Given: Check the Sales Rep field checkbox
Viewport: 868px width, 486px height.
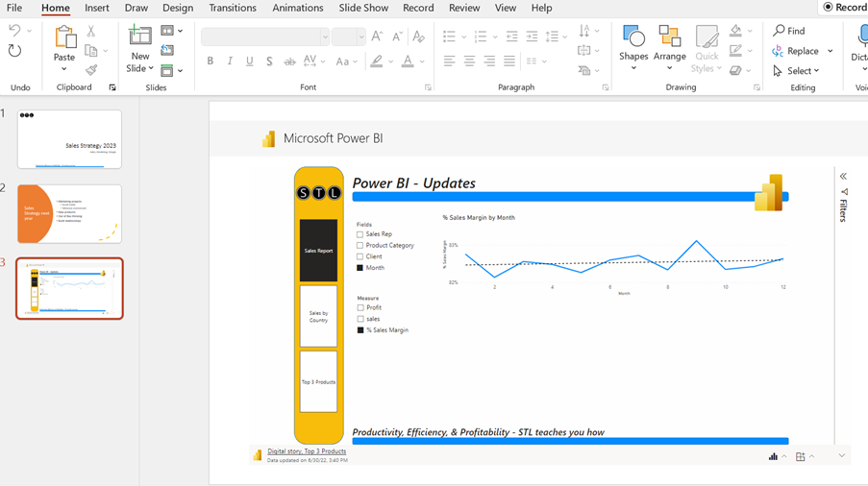Looking at the screenshot, I should [x=360, y=234].
